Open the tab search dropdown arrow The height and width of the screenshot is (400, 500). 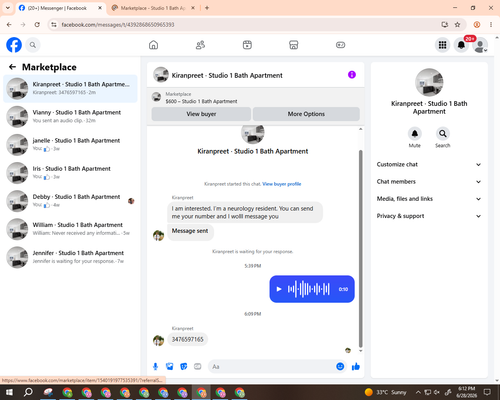(8, 8)
